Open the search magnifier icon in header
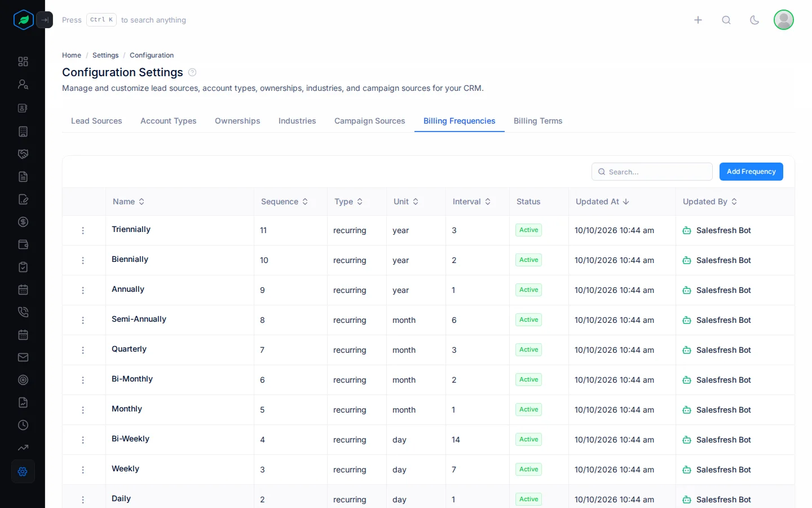This screenshot has height=508, width=812. (x=726, y=20)
